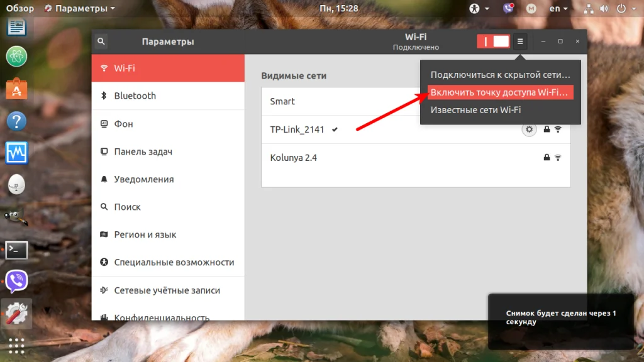Screen dimensions: 644x362
Task: Click accessibility icon beside Специальные возможности
Action: (104, 262)
